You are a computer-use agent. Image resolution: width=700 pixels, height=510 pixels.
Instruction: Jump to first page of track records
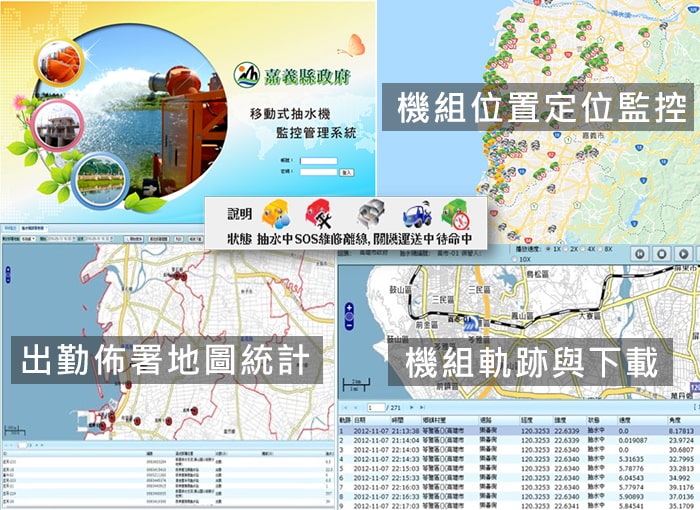pyautogui.click(x=346, y=407)
